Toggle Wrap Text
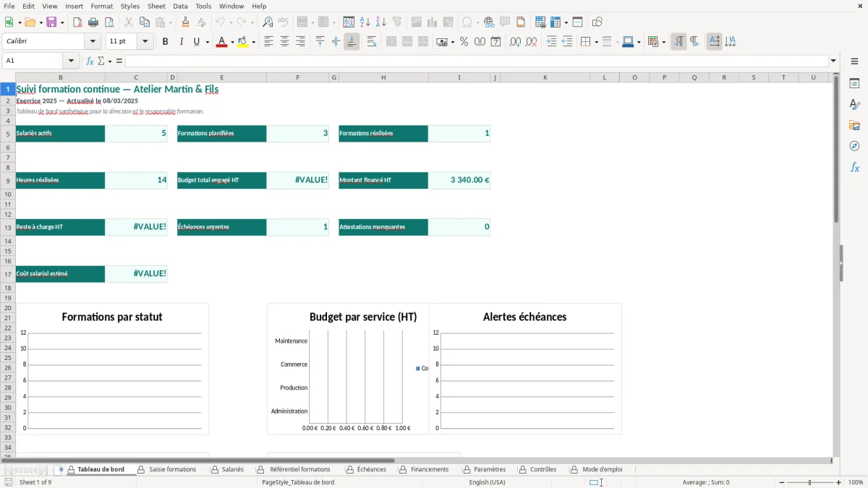868x488 pixels. pos(371,42)
